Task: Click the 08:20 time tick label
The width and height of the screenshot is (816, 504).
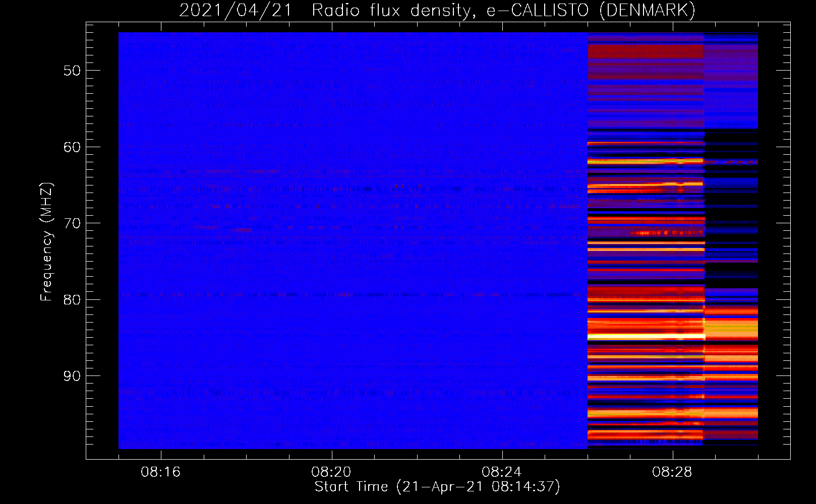Action: point(331,472)
